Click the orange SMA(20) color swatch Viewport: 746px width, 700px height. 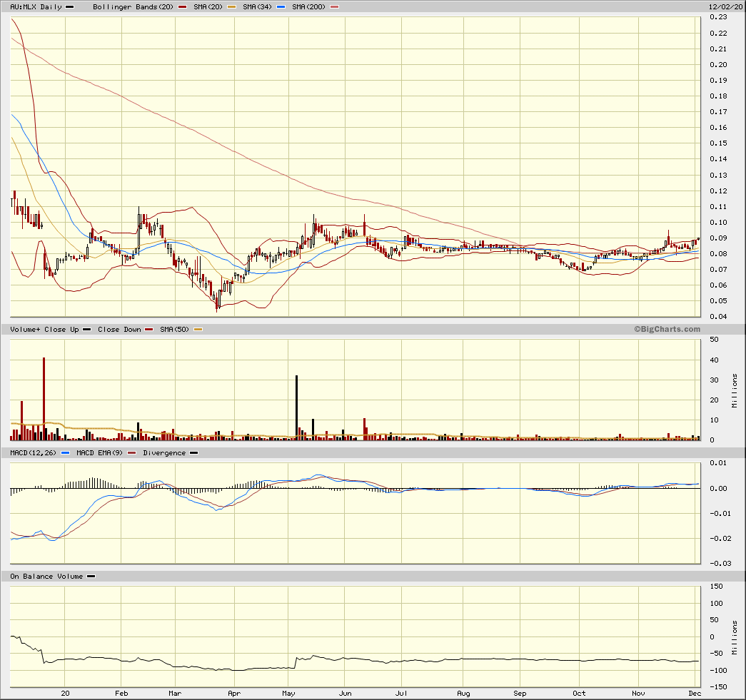pos(231,7)
